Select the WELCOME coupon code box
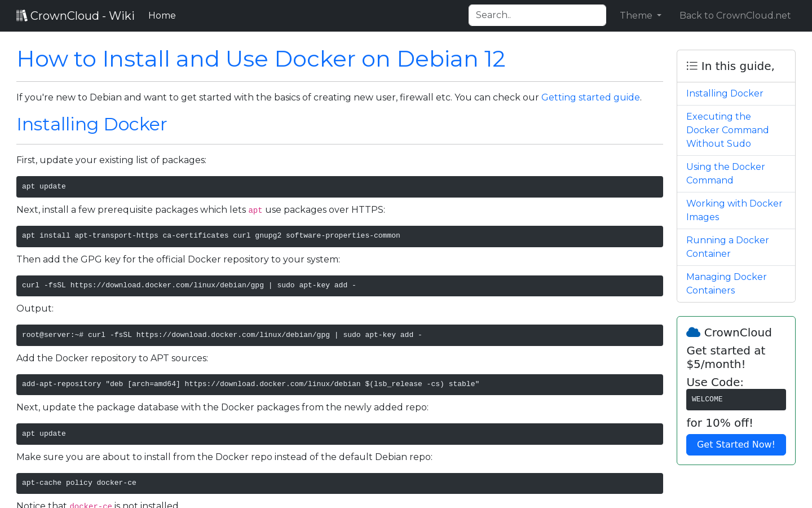This screenshot has height=508, width=812. tap(736, 399)
